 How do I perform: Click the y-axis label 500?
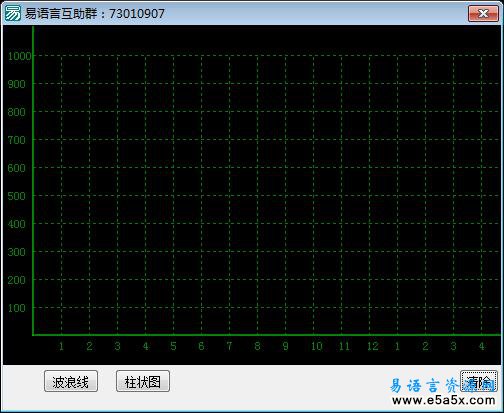tap(17, 196)
